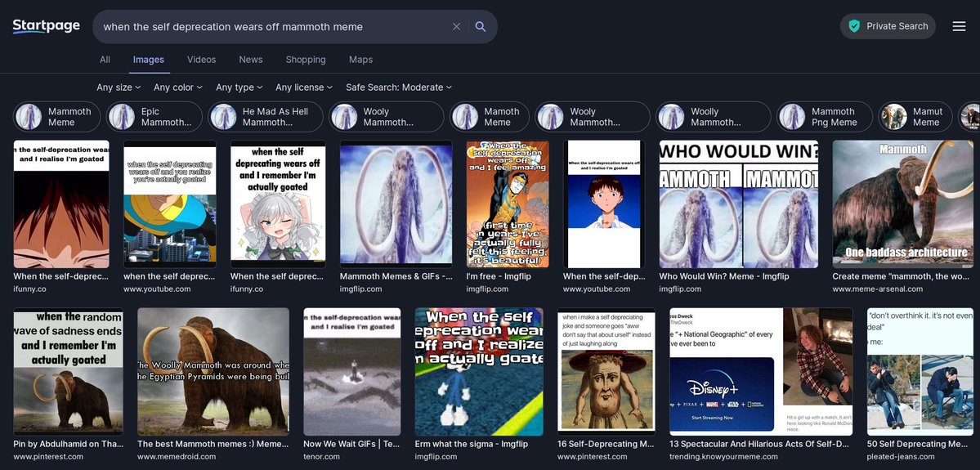This screenshot has height=470, width=980.
Task: Open the Erm what the sigma image
Action: [480, 372]
